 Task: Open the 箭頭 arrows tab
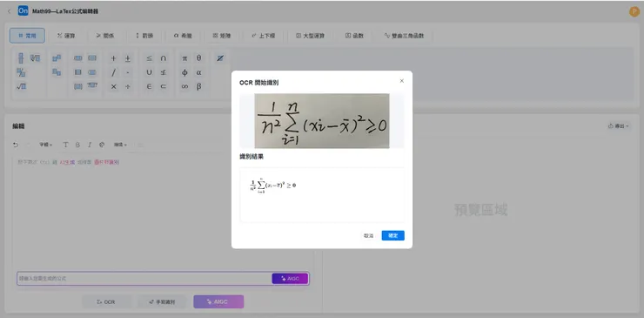(x=144, y=36)
